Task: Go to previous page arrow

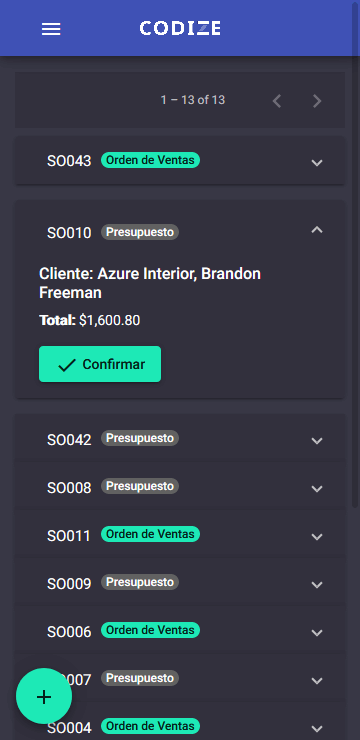Action: (277, 101)
